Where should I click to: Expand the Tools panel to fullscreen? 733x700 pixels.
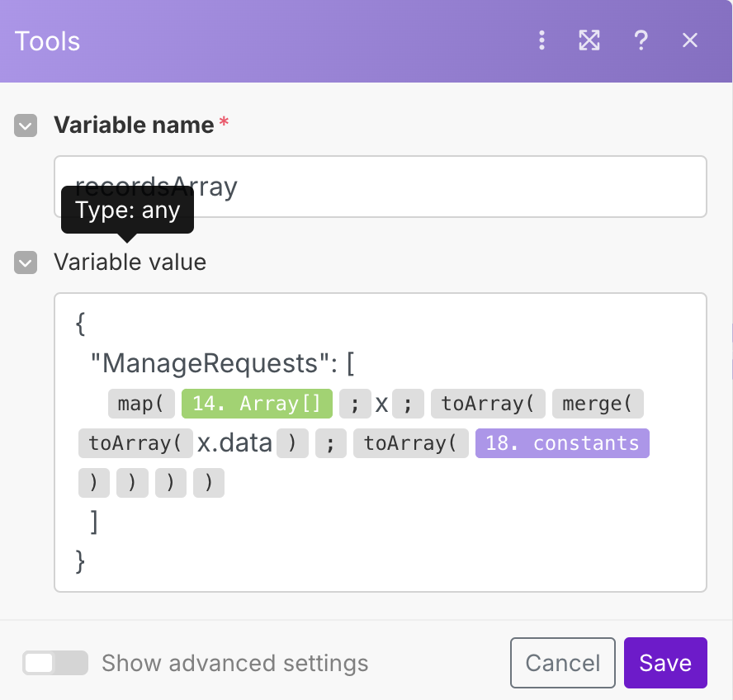pos(589,40)
